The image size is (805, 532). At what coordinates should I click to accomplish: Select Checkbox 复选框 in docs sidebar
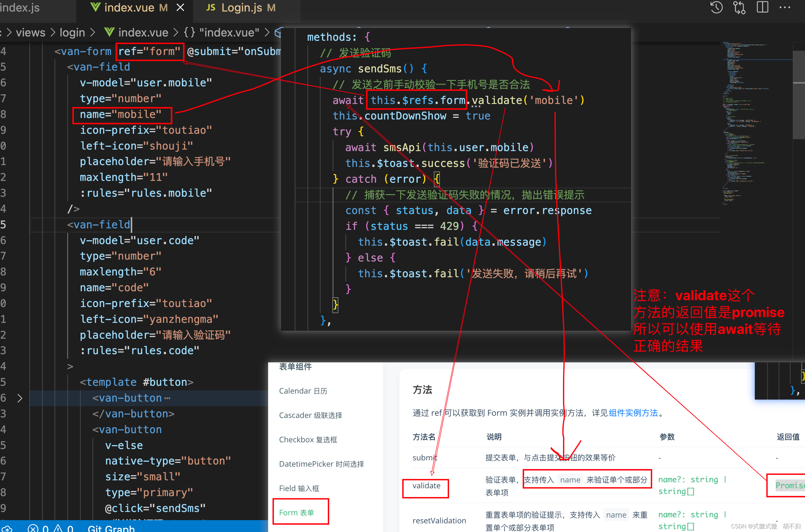(308, 439)
